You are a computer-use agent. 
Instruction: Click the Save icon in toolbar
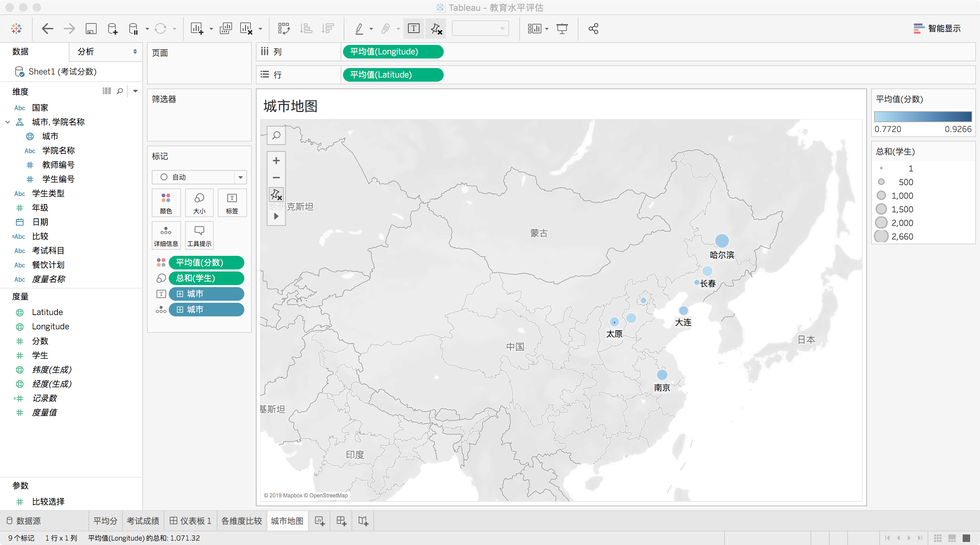(x=91, y=29)
